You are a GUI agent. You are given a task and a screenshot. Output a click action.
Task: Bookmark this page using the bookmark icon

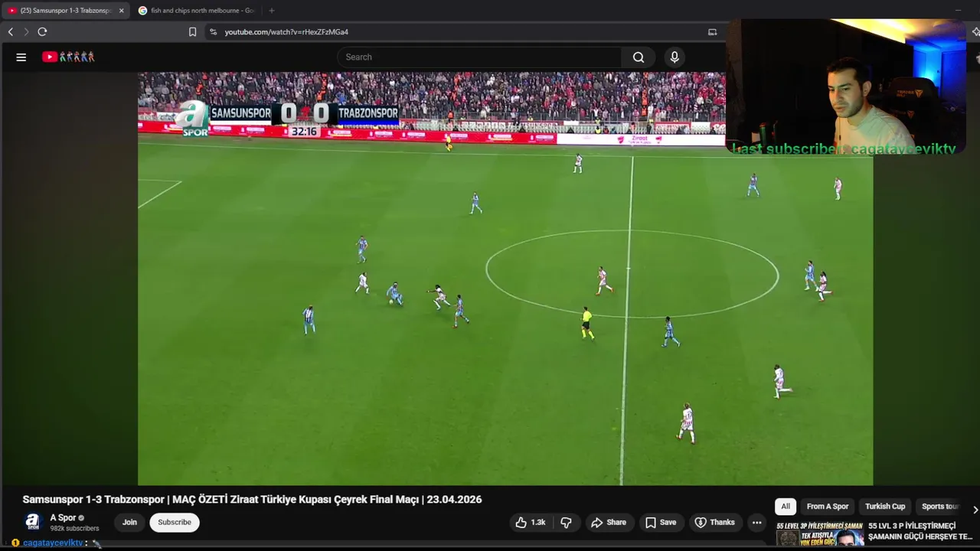tap(192, 31)
